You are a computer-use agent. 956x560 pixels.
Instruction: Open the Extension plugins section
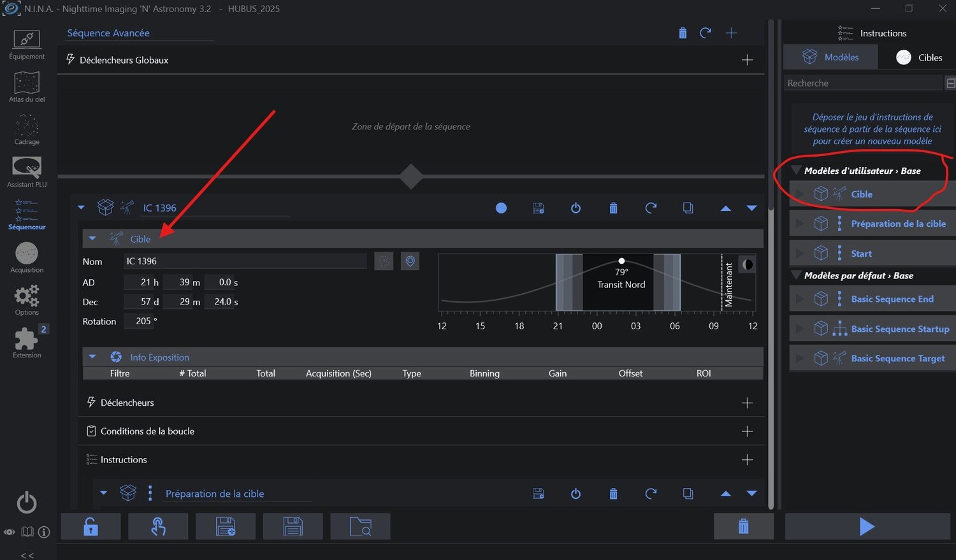point(27,343)
